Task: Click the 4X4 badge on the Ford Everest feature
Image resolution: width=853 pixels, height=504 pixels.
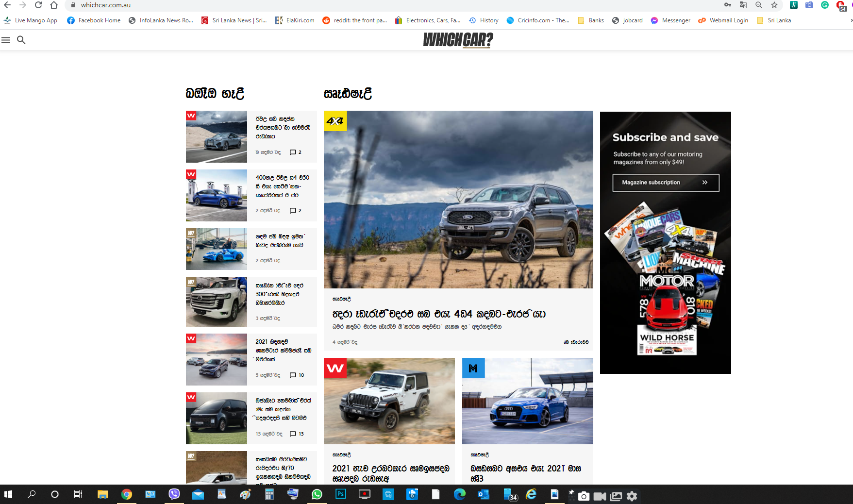Action: coord(335,121)
